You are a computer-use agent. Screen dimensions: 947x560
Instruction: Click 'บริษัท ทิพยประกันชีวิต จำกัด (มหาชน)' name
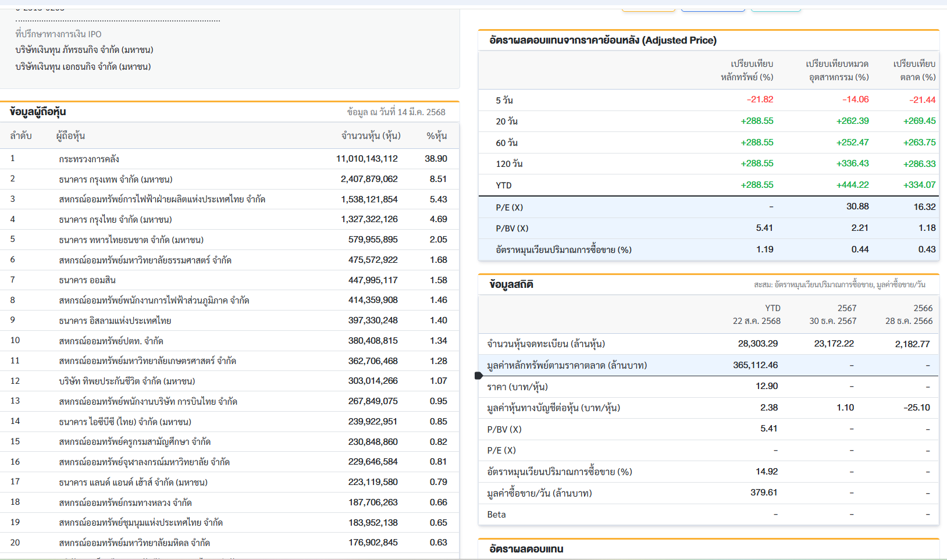[127, 381]
